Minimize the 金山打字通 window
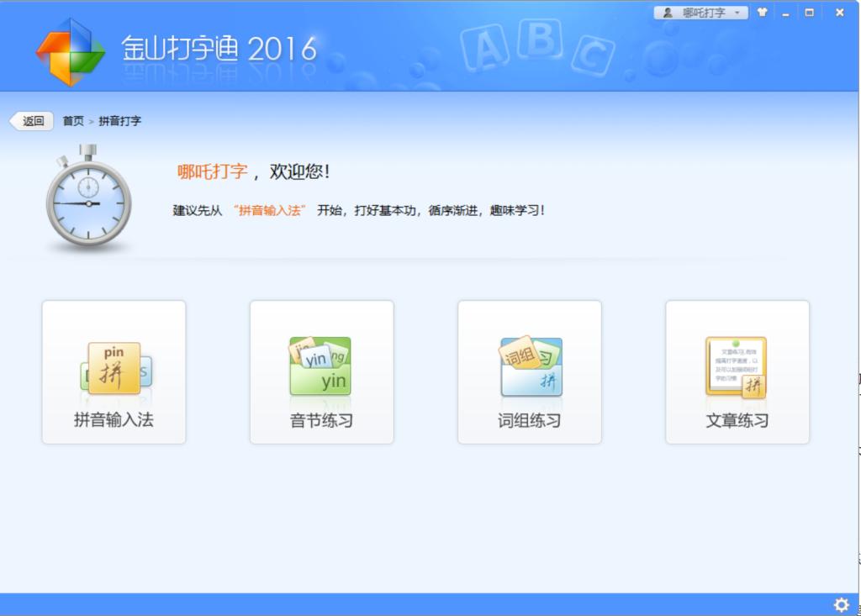This screenshot has width=861, height=616. 786,13
